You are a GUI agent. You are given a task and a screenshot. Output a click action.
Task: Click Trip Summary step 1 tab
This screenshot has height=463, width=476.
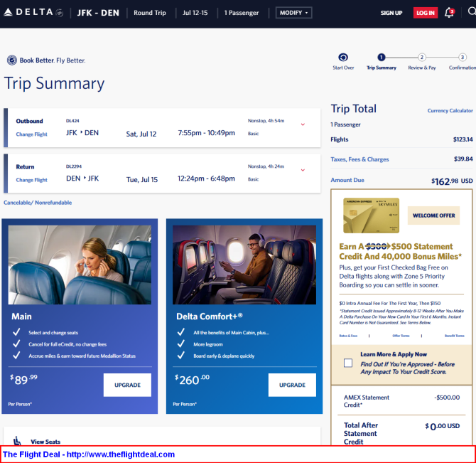point(382,58)
